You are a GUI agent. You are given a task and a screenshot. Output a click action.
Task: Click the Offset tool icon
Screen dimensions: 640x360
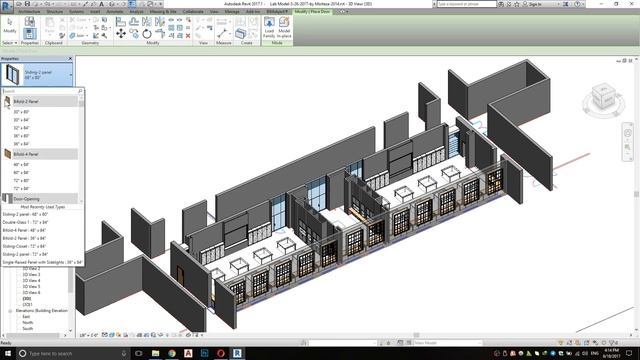click(134, 21)
